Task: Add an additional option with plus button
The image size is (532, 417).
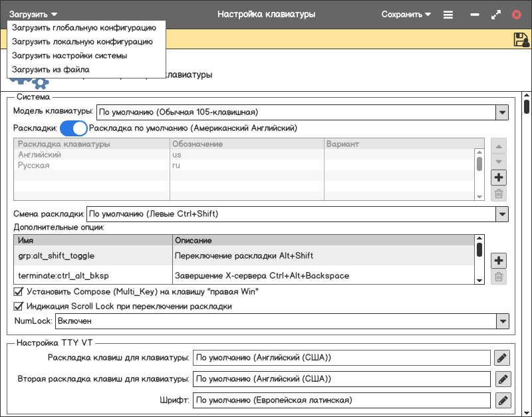Action: [499, 260]
